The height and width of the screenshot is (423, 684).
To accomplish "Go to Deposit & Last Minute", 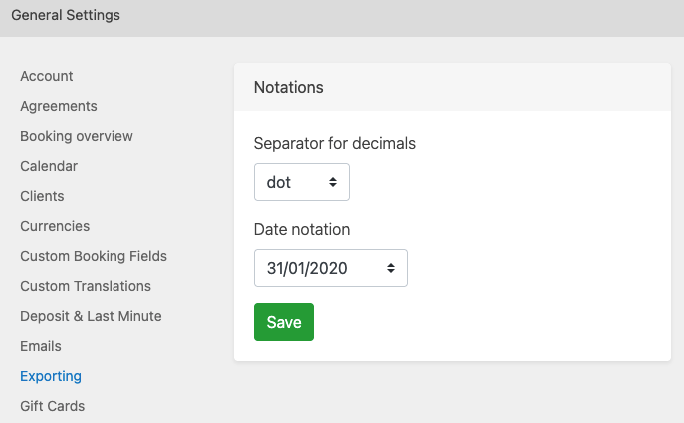I will point(90,316).
